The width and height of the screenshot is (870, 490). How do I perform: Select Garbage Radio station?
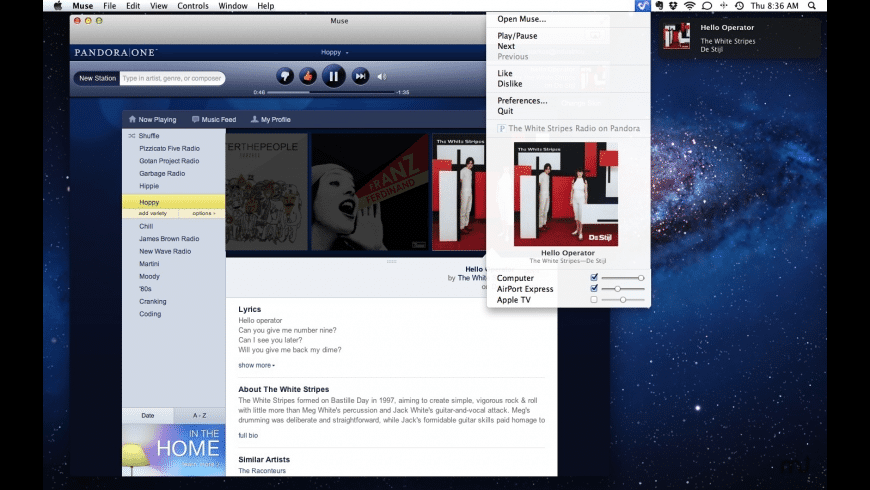[x=162, y=174]
